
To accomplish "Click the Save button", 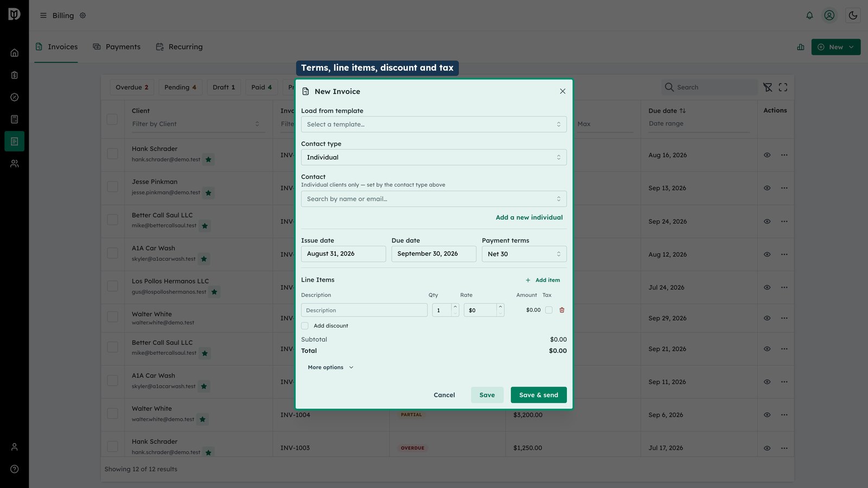I will click(487, 395).
